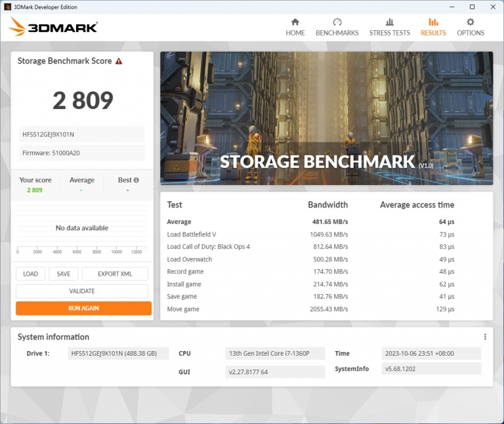
Task: Open the System information three-dot menu
Action: point(485,337)
